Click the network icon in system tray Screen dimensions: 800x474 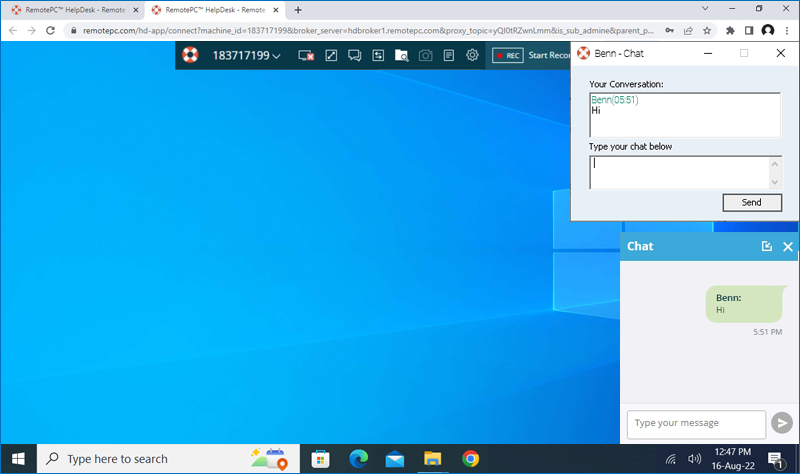671,459
